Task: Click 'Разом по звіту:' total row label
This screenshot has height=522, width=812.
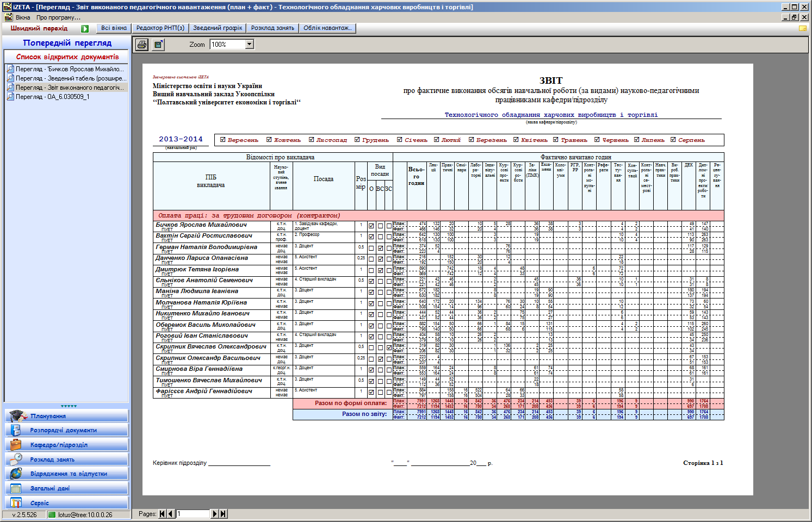Action: (364, 414)
